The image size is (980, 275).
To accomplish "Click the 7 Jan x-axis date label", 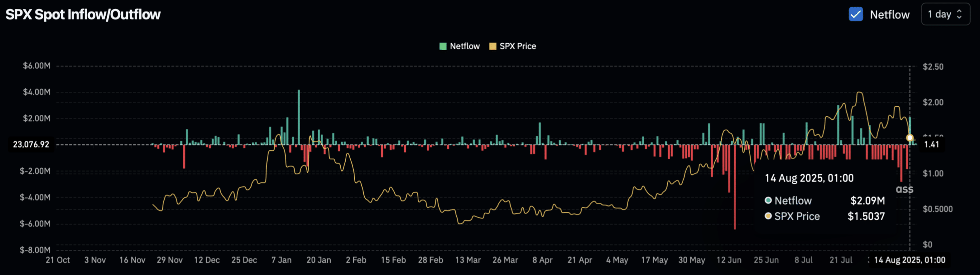I will click(281, 260).
